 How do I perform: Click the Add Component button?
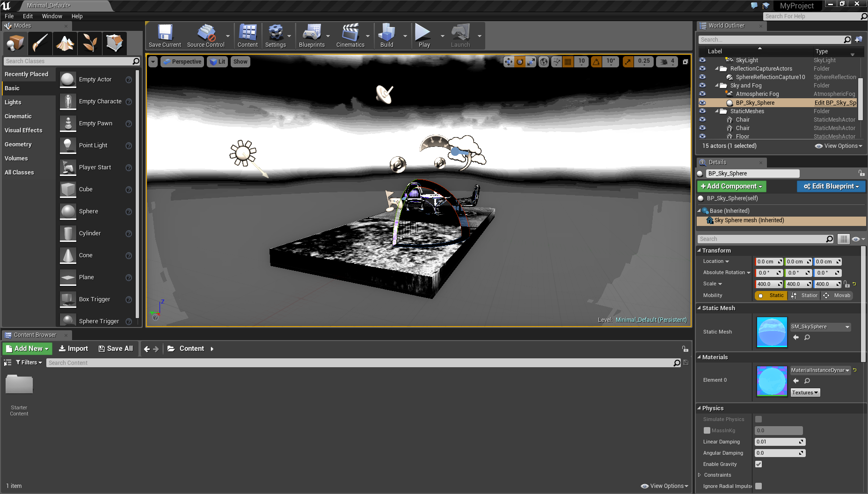tap(731, 186)
